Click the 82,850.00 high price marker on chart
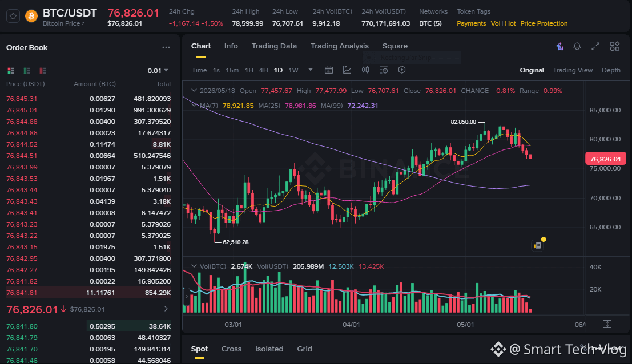632x364 pixels. tap(464, 122)
